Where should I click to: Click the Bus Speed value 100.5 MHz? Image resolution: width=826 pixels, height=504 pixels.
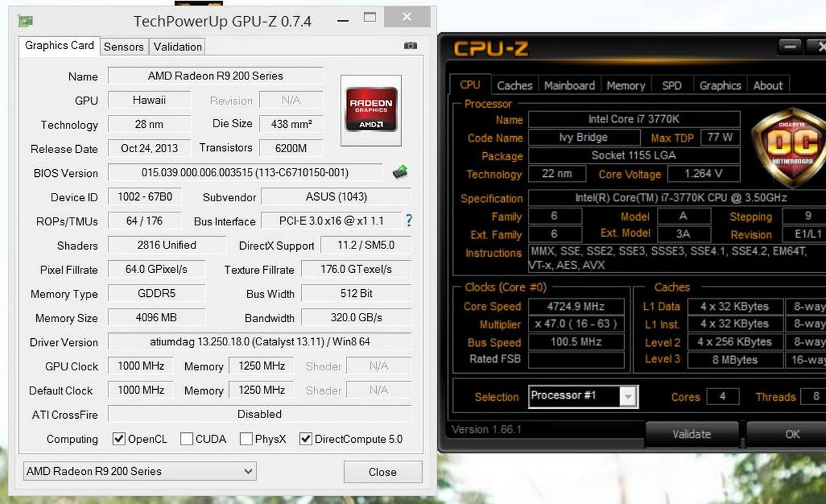(x=576, y=342)
